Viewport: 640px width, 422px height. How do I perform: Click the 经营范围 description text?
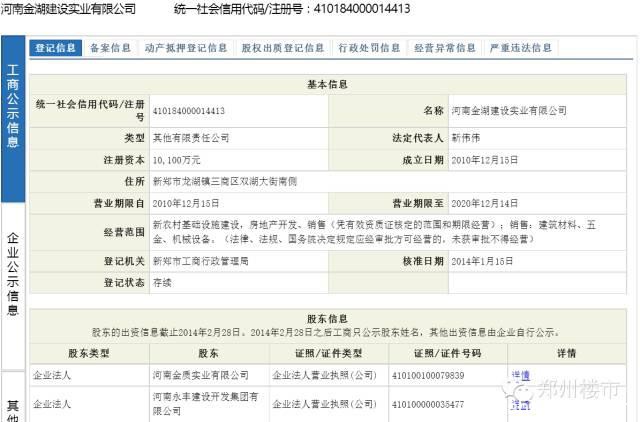click(x=374, y=232)
